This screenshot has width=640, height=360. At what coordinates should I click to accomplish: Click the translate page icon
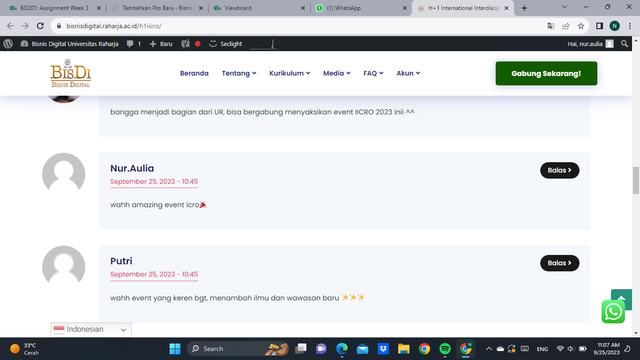click(551, 26)
